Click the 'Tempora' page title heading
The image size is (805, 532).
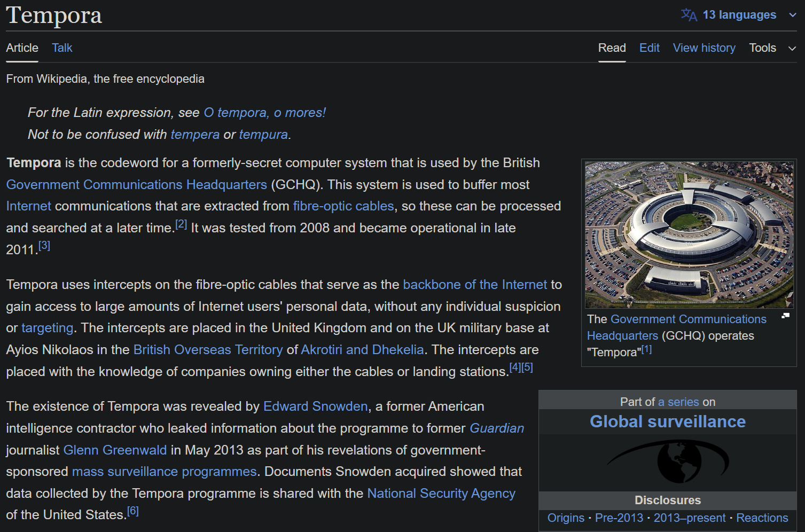point(54,15)
